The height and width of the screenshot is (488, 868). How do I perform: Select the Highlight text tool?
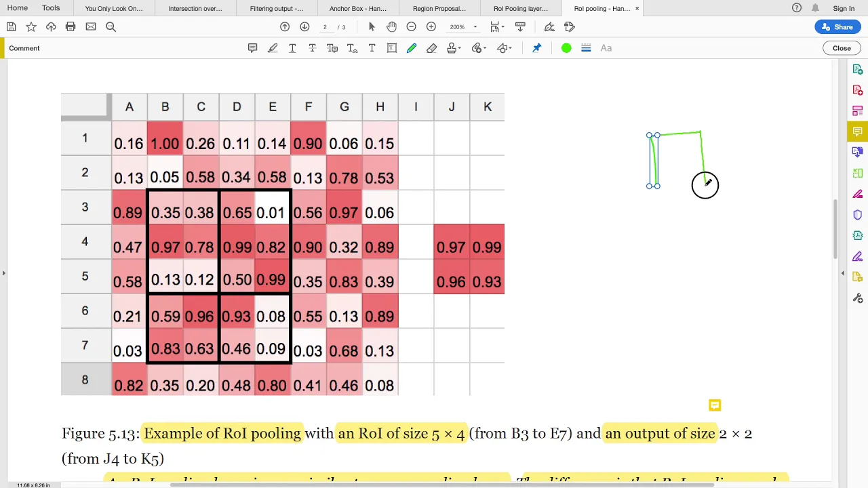click(x=273, y=48)
